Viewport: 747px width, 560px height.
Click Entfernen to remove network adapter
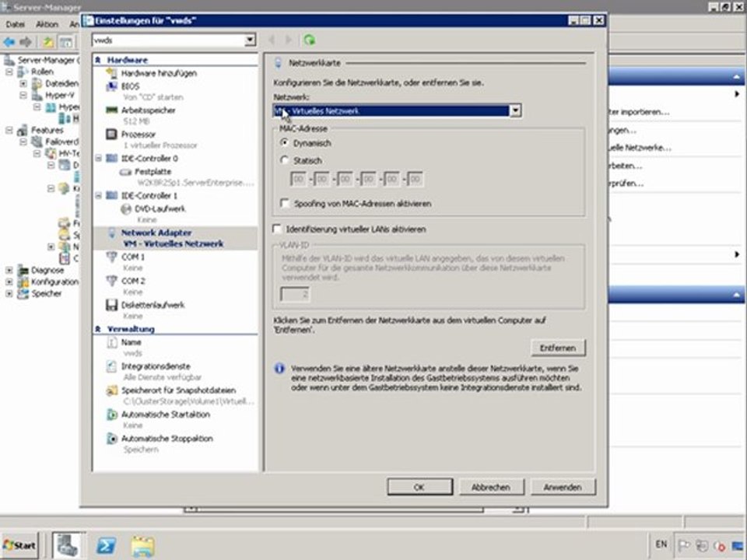tap(558, 348)
